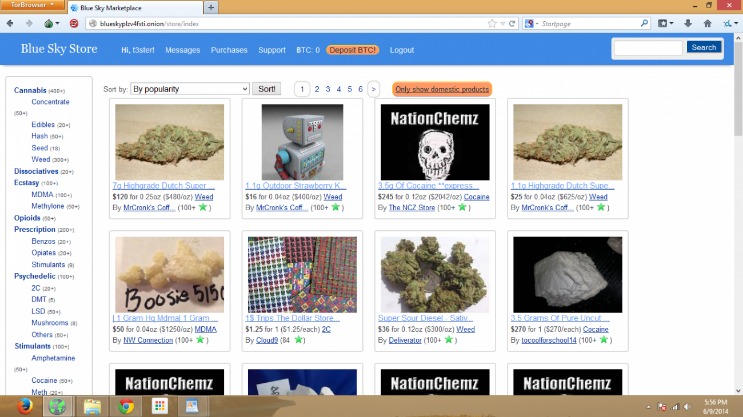This screenshot has width=743, height=417.
Task: Open vendor NW Connection
Action: (x=148, y=340)
